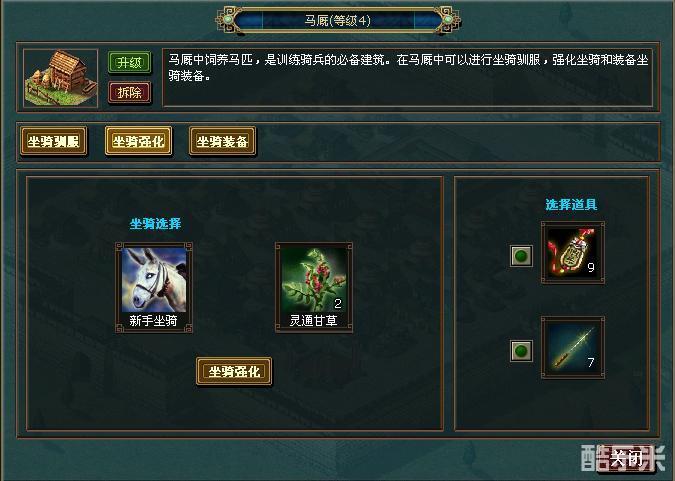Click the 选择道具 heading
Viewport: 675px width, 481px height.
(571, 205)
